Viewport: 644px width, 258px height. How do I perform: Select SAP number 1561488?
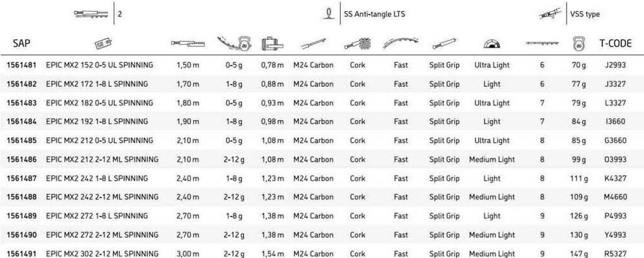pyautogui.click(x=21, y=197)
